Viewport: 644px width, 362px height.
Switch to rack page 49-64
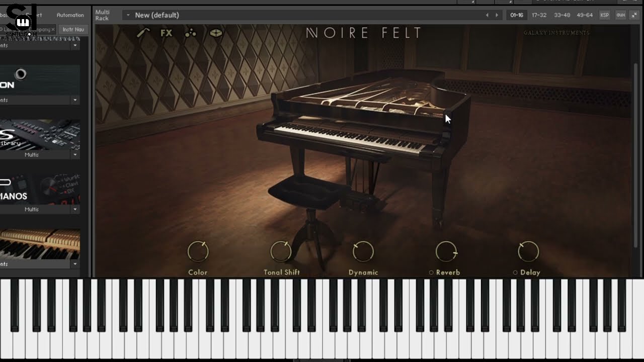point(585,15)
